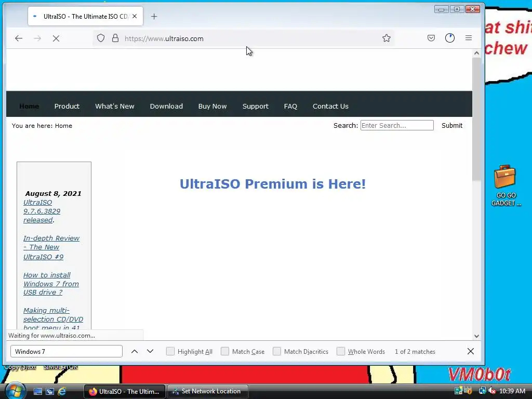Click the page scrollbar up arrow
This screenshot has width=532, height=399.
tap(476, 53)
